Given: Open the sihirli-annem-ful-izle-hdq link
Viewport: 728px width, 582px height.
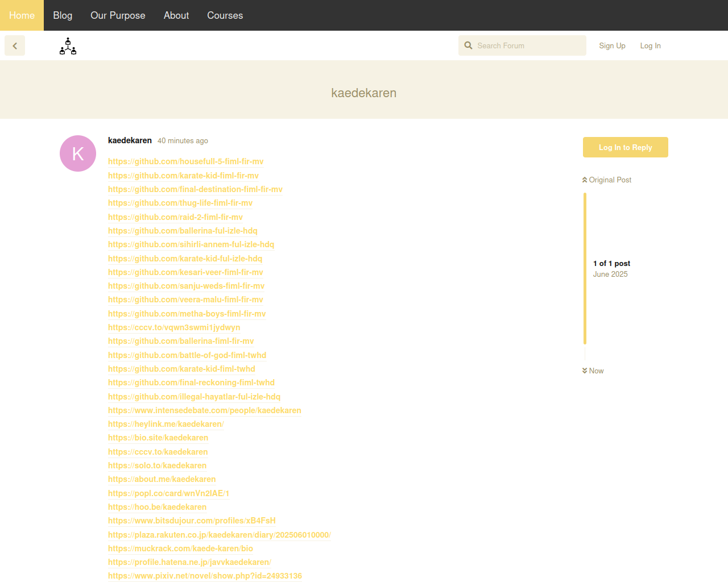Looking at the screenshot, I should (x=191, y=244).
